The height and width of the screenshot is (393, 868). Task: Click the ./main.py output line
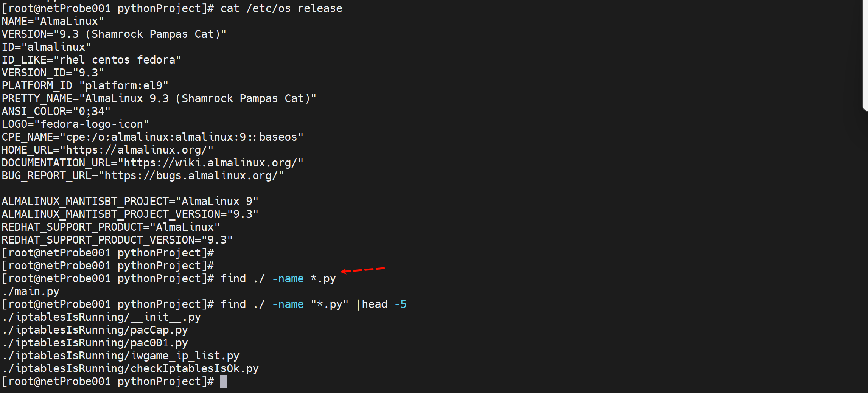[x=31, y=292]
